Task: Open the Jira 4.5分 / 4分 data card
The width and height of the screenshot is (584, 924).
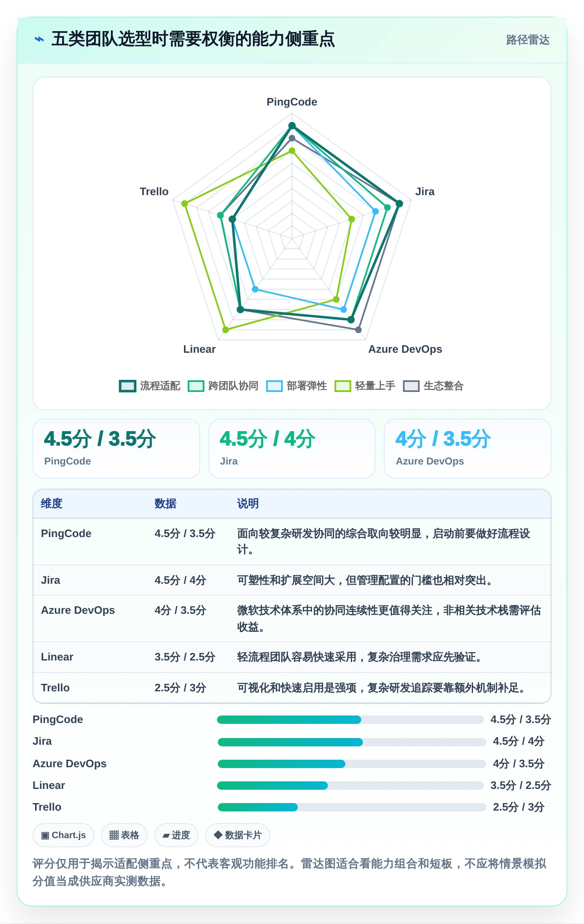Action: click(292, 449)
